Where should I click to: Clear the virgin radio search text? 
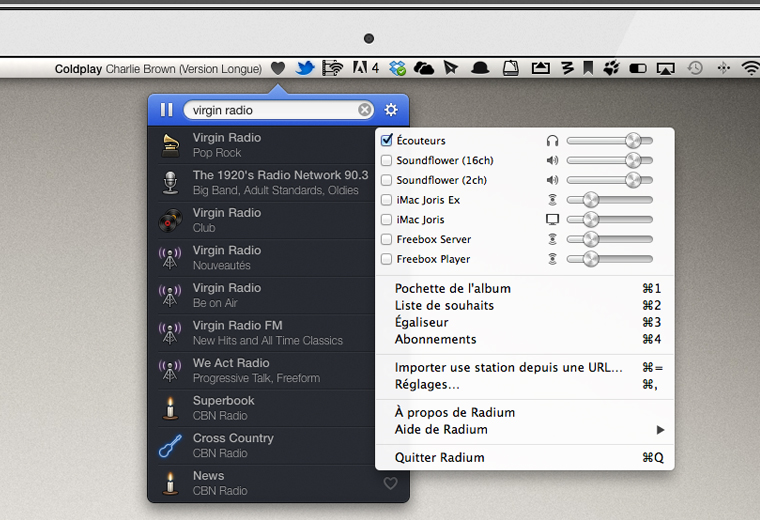pos(365,110)
